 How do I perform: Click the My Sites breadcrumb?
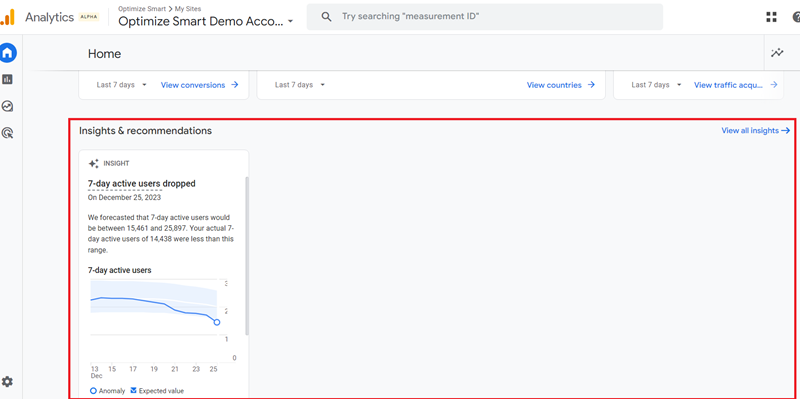[188, 9]
